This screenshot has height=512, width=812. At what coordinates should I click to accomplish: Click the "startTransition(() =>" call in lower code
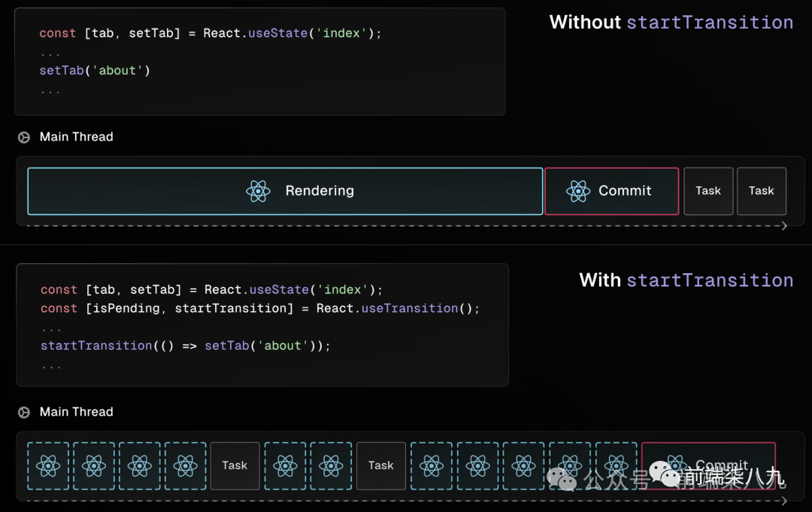(119, 345)
